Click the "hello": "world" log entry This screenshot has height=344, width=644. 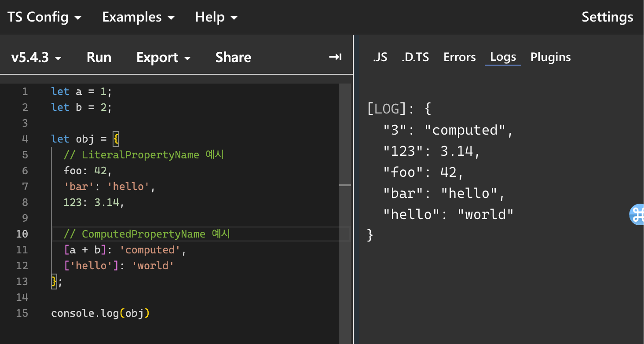448,214
